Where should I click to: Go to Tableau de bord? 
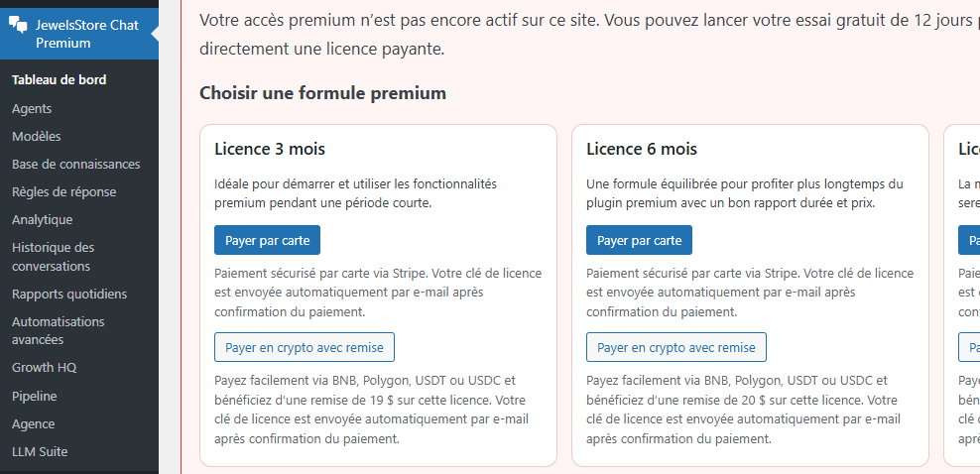click(x=60, y=80)
